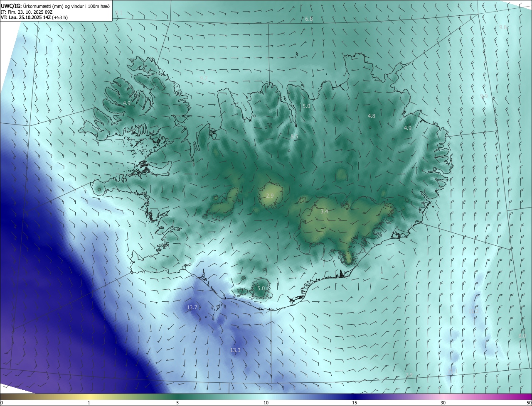Click the 3.4 value on the large glacier

click(324, 211)
